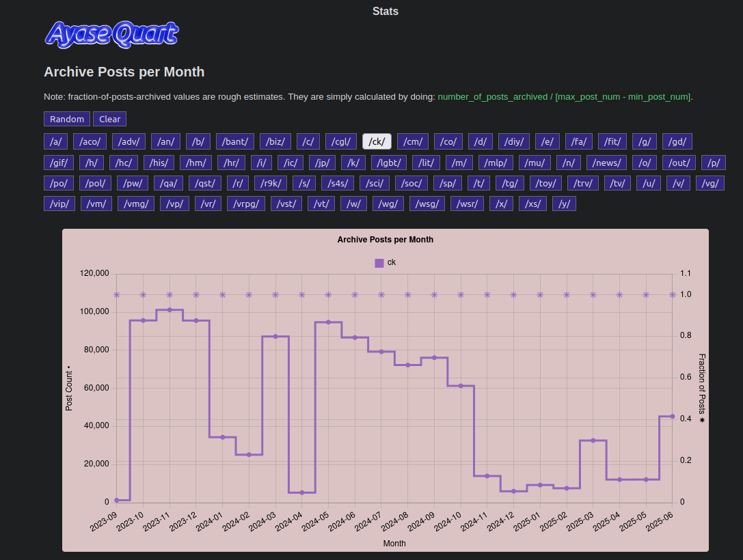Toggle the /gd/ board
Image resolution: width=743 pixels, height=560 pixels.
click(x=677, y=141)
